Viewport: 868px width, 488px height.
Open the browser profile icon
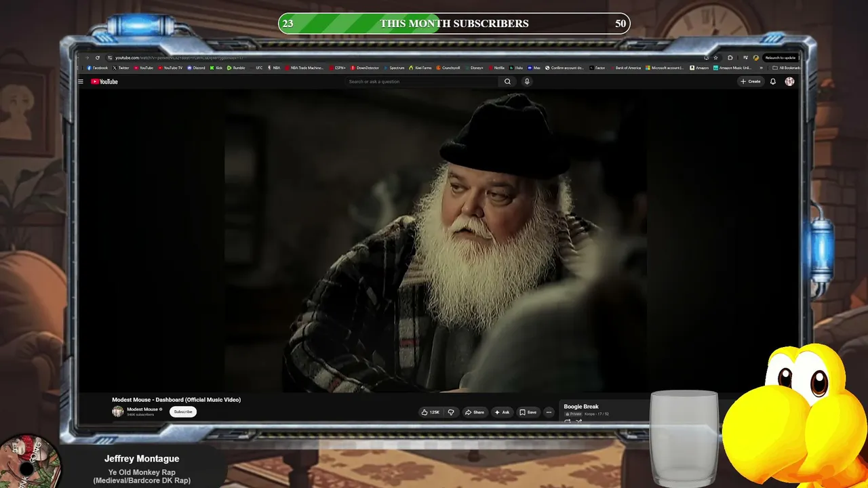click(x=756, y=58)
